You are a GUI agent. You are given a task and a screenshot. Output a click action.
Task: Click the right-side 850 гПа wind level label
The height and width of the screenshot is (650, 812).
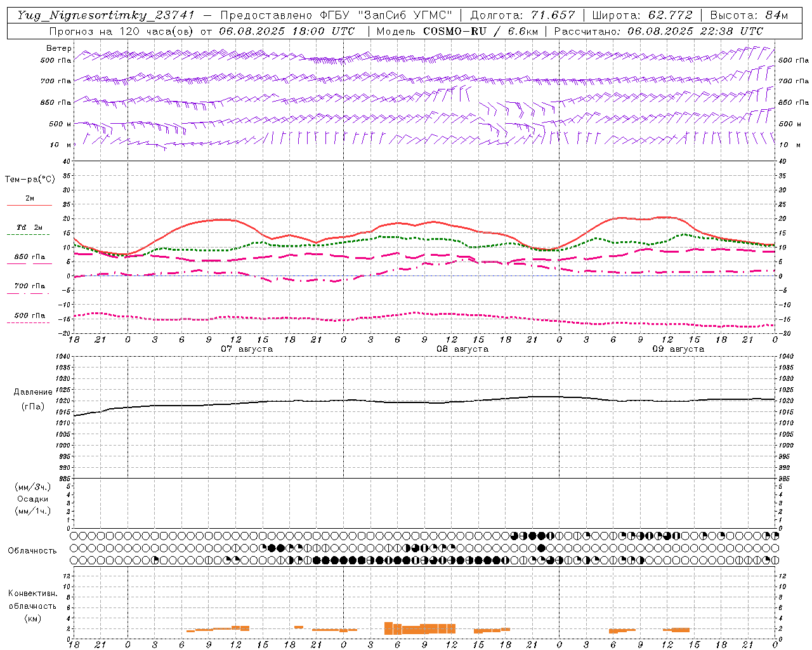(x=794, y=102)
